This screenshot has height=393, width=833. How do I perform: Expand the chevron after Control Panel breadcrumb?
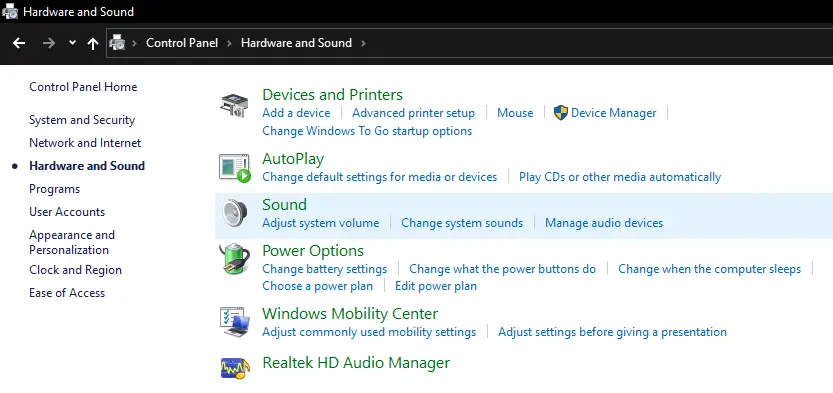230,43
